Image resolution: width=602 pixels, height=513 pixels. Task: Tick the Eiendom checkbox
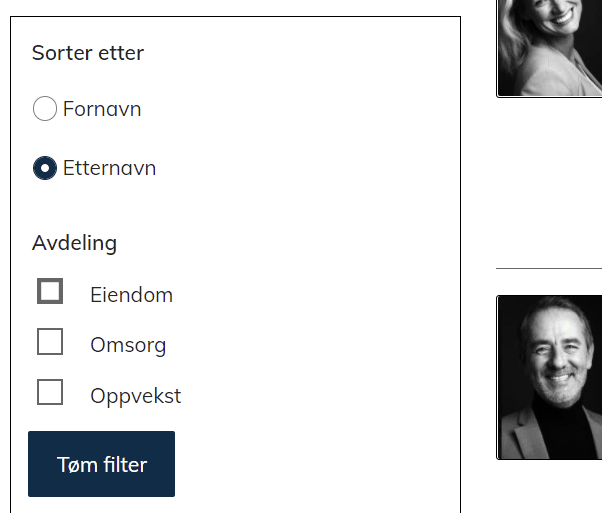click(x=50, y=291)
